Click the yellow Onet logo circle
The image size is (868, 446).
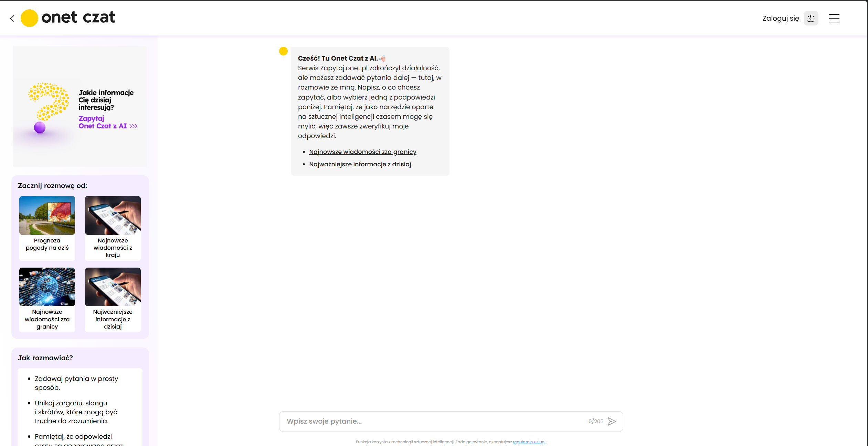[29, 18]
